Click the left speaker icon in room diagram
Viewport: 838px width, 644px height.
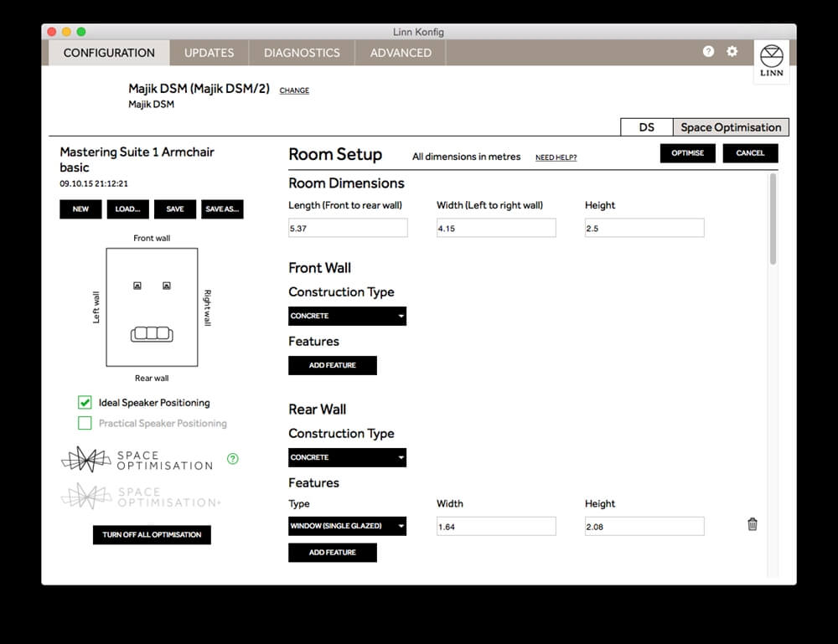137,286
